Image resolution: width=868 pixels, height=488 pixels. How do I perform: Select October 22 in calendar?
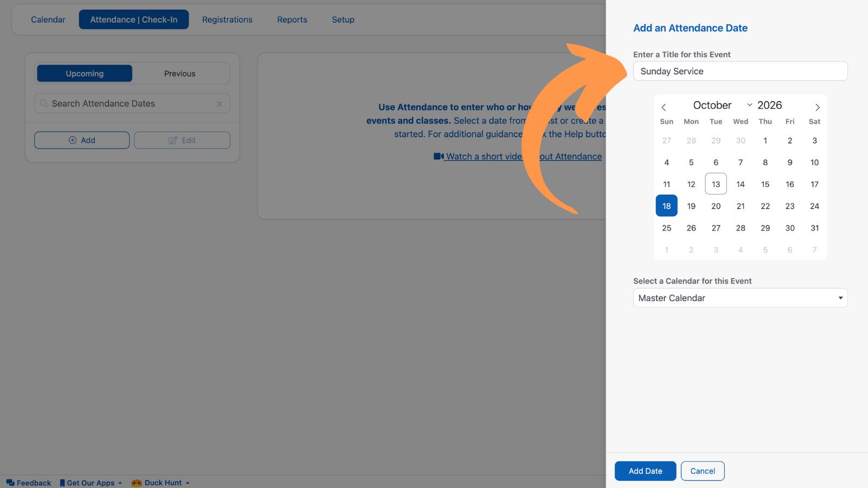click(765, 206)
